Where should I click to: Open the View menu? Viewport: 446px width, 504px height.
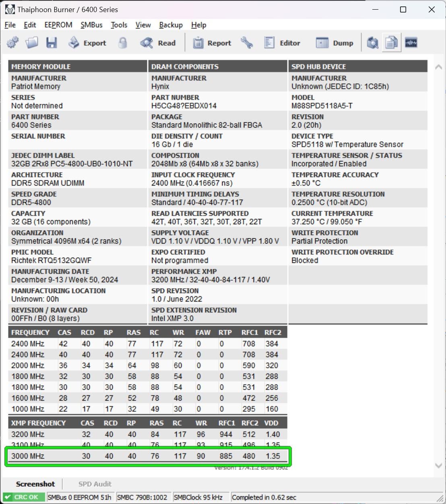[x=143, y=25]
